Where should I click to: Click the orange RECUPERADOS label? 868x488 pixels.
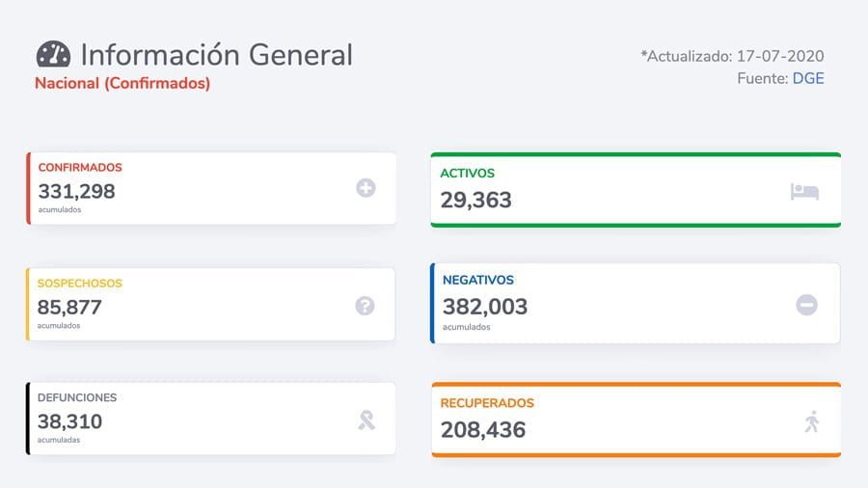pyautogui.click(x=487, y=403)
